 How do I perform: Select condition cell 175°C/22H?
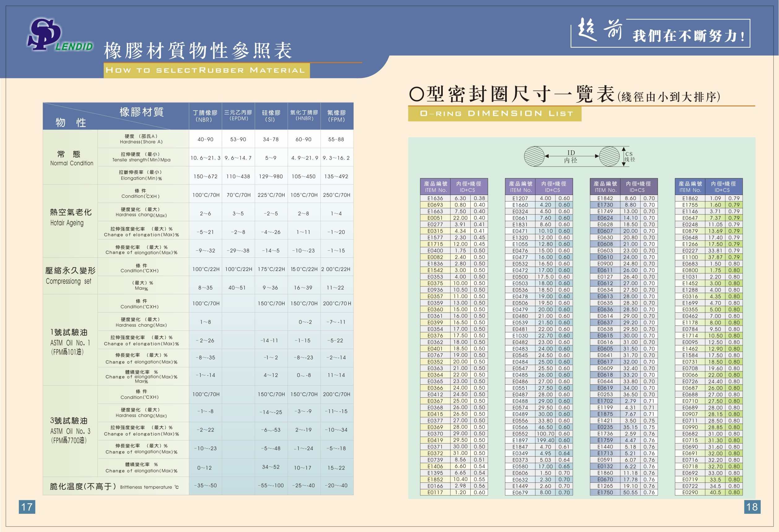(x=271, y=269)
